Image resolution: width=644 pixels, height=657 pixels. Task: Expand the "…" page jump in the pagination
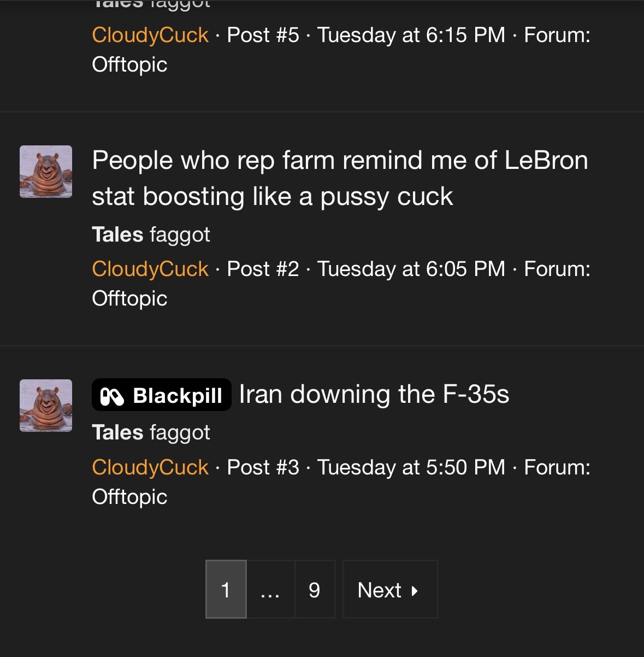(x=270, y=590)
